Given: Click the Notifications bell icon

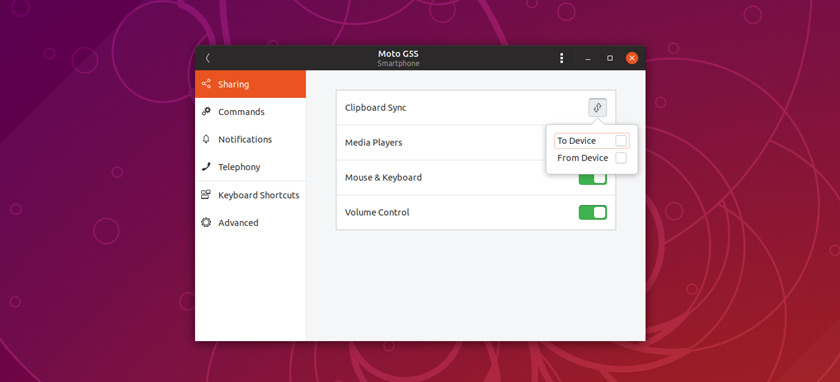Looking at the screenshot, I should click(x=206, y=139).
